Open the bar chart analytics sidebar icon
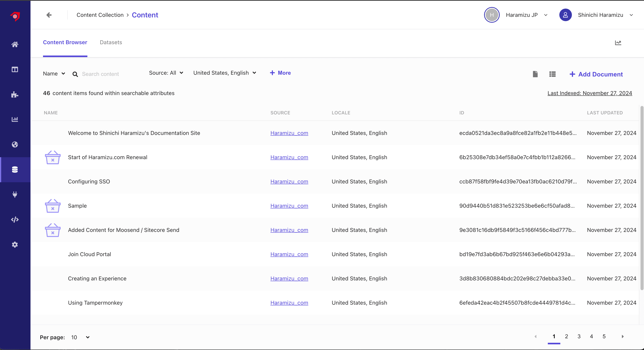The height and width of the screenshot is (350, 644). pos(15,119)
